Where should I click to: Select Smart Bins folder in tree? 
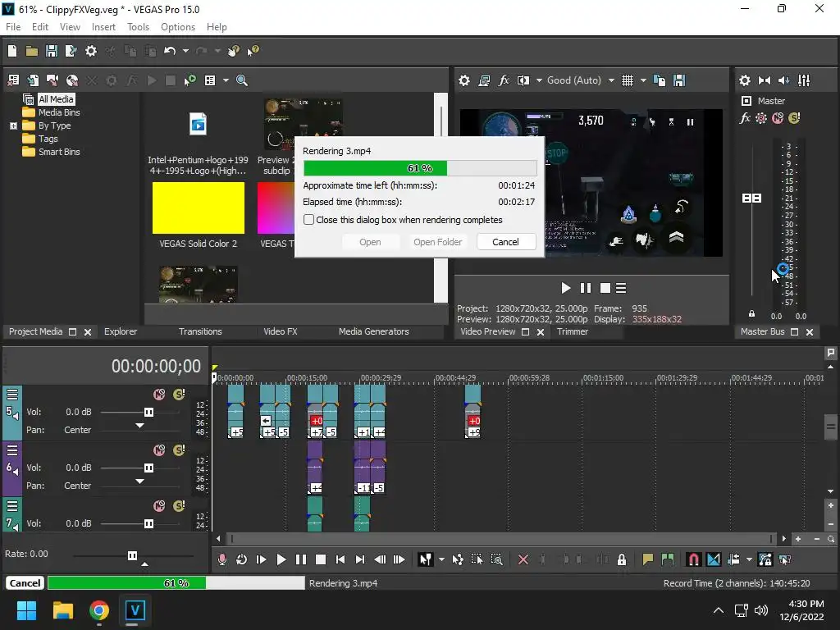click(x=59, y=152)
